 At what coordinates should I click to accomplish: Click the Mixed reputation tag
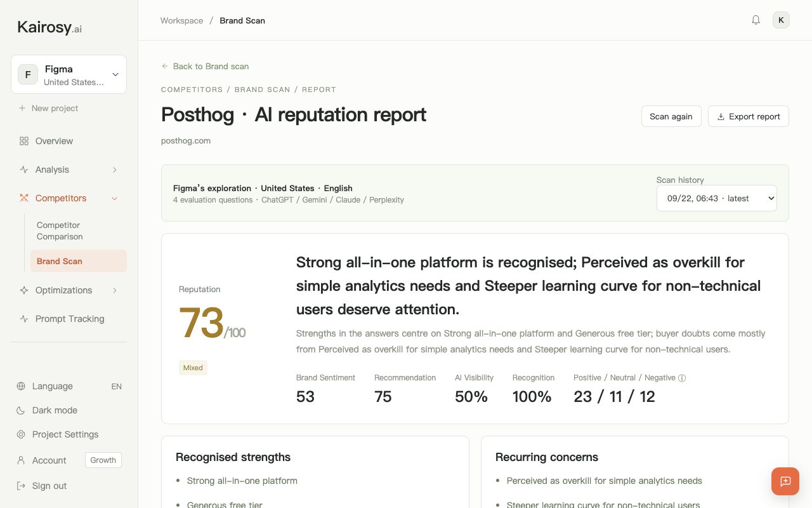click(193, 368)
